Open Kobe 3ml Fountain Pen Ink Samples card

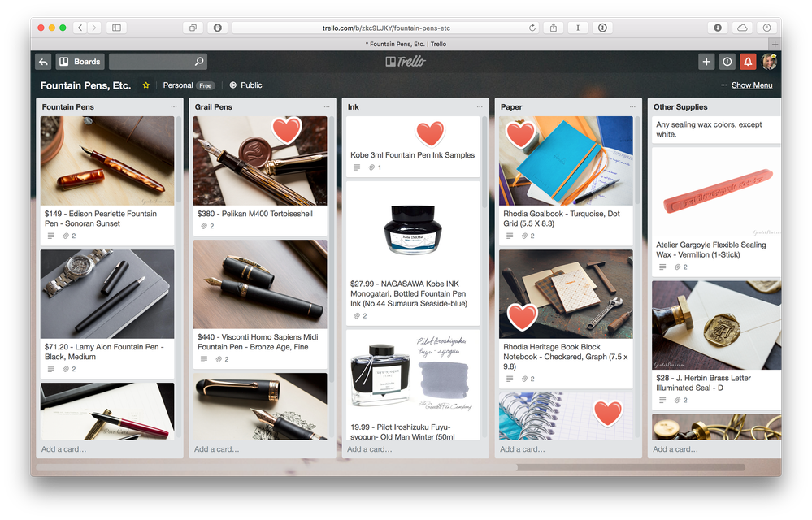point(413,146)
